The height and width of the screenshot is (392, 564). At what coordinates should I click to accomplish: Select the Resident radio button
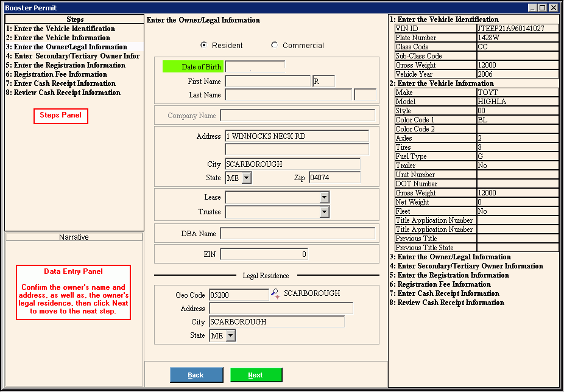tap(203, 45)
